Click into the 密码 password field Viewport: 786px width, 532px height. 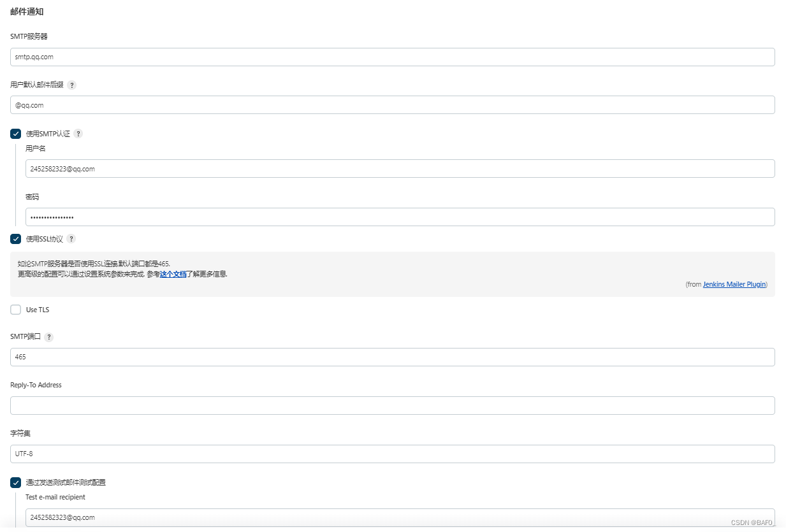(400, 217)
